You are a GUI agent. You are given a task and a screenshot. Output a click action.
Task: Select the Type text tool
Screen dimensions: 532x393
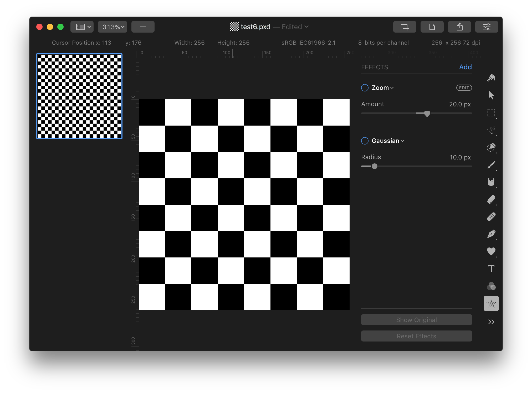tap(491, 269)
